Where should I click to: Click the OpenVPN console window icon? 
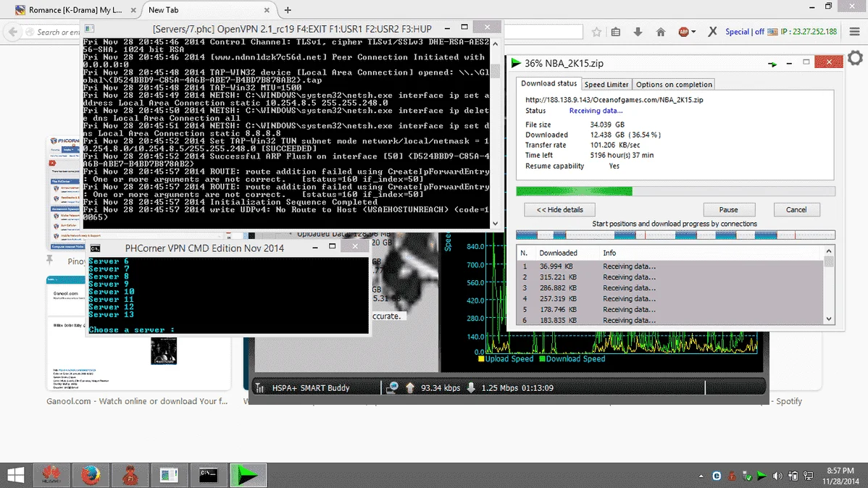coord(89,28)
